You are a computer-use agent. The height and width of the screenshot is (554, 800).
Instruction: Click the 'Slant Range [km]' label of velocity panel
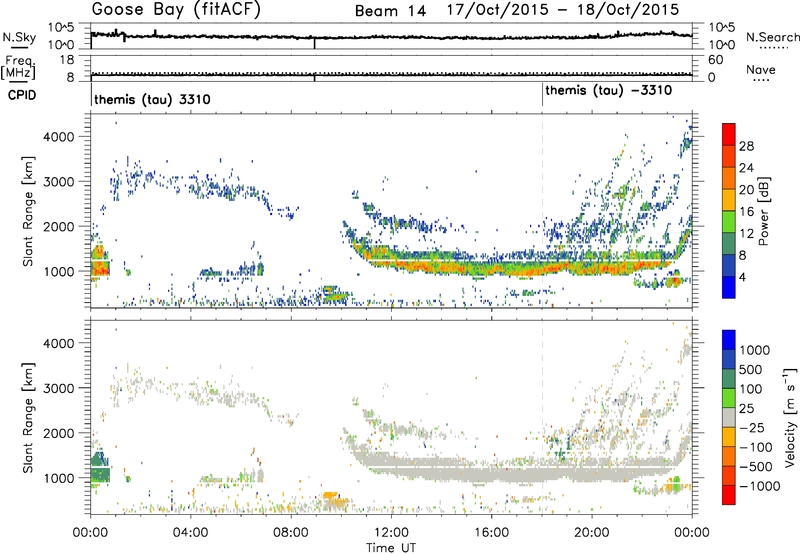pyautogui.click(x=28, y=418)
